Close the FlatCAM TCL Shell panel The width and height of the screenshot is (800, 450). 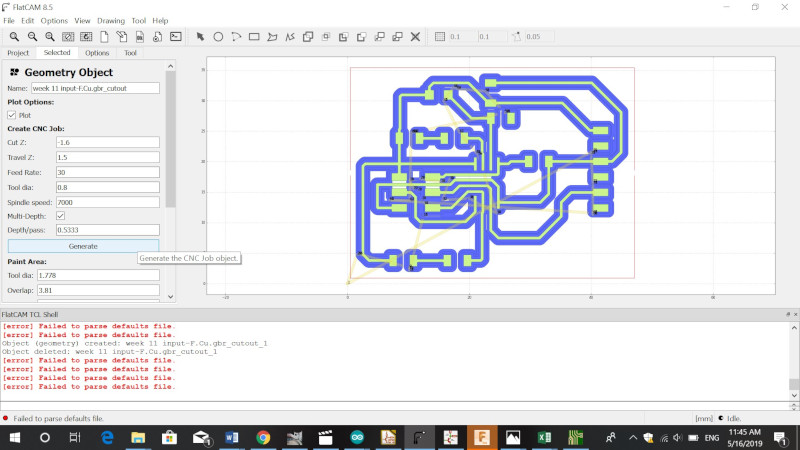795,315
